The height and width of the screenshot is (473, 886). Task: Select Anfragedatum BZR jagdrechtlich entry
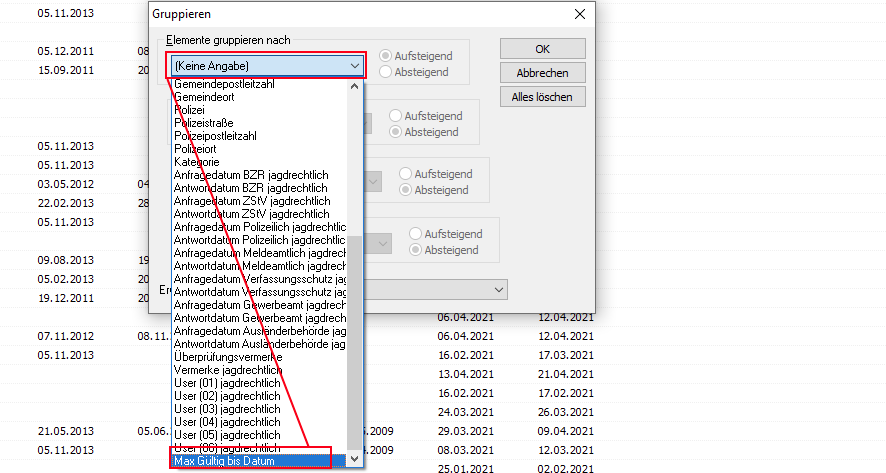(251, 175)
